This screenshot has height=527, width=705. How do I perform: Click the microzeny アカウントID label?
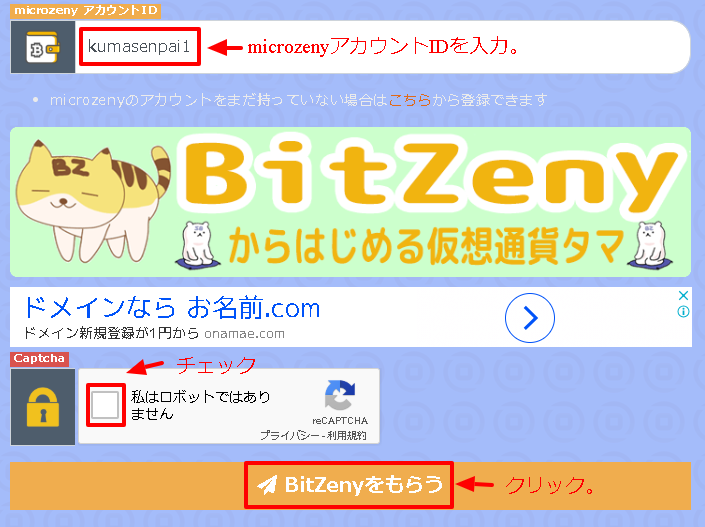[85, 10]
